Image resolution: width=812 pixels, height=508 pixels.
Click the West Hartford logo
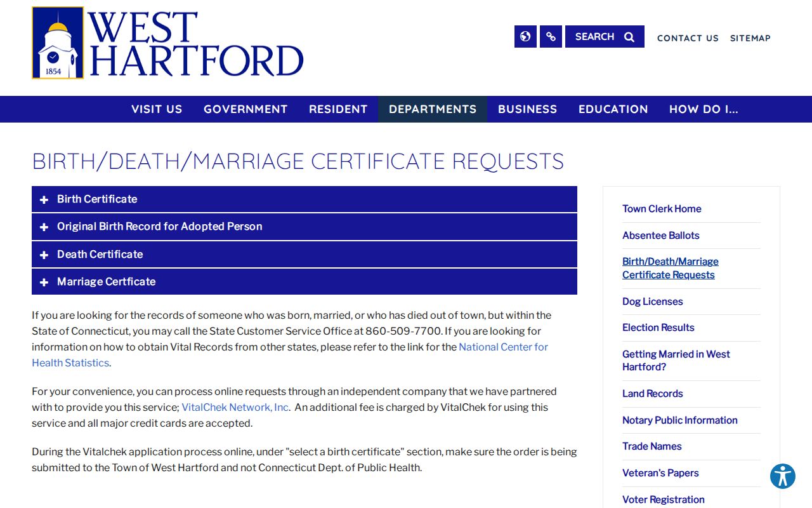[x=168, y=43]
